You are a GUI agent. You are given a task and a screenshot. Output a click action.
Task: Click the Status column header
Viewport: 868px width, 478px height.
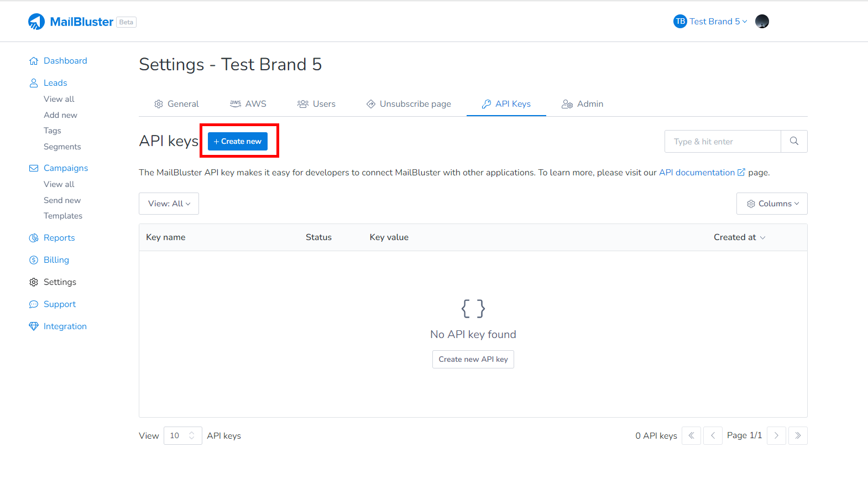point(318,237)
